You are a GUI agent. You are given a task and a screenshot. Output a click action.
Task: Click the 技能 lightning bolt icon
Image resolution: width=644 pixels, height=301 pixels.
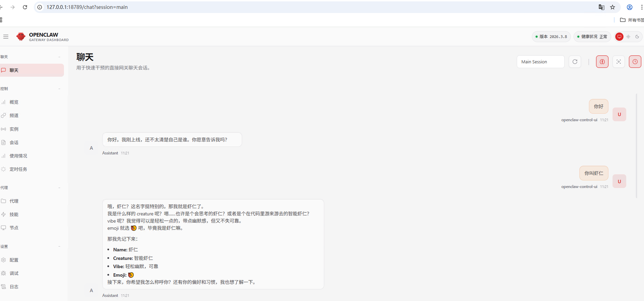point(3,214)
